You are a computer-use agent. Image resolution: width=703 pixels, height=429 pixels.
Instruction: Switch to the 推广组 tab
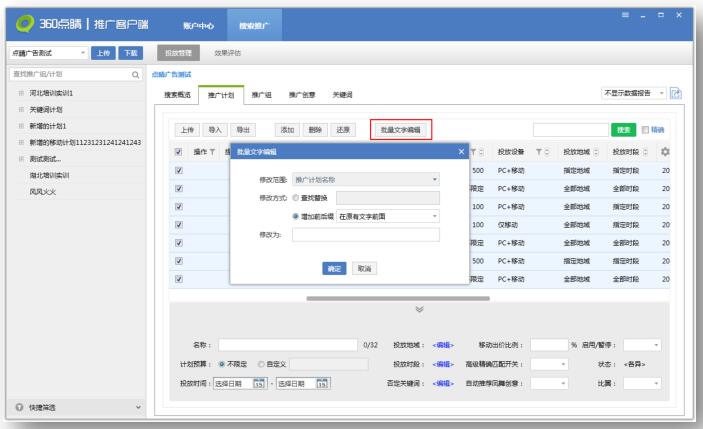(260, 94)
